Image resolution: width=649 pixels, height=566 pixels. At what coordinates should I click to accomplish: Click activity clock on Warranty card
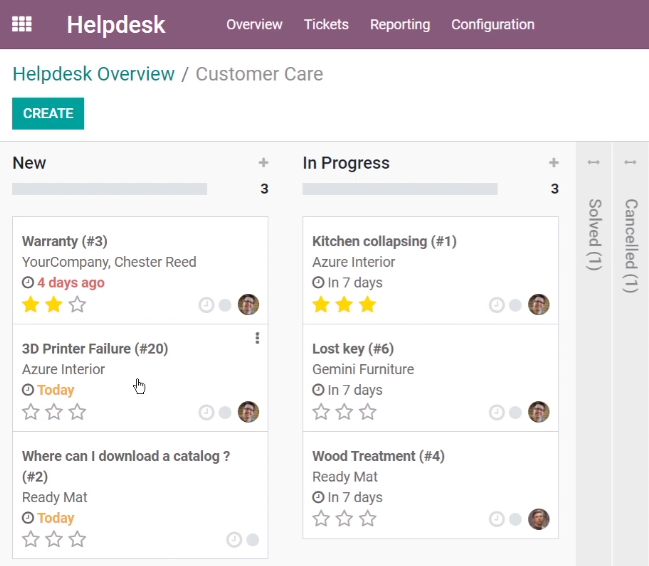[x=206, y=305]
